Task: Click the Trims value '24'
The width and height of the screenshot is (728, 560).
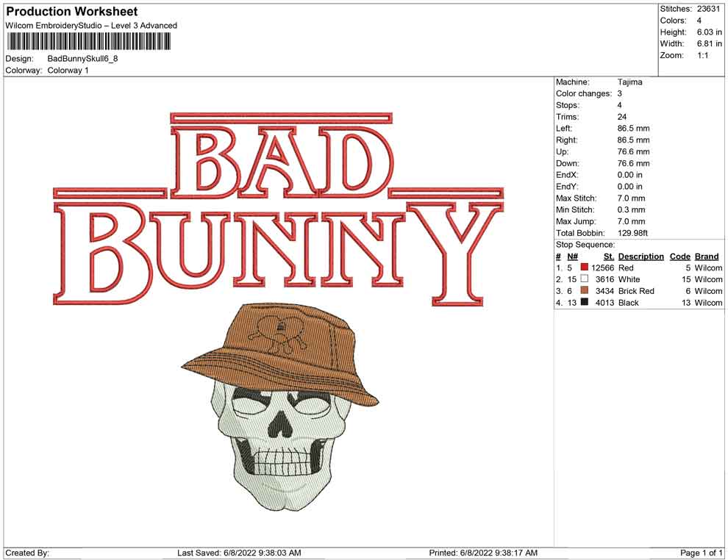Action: [x=622, y=117]
